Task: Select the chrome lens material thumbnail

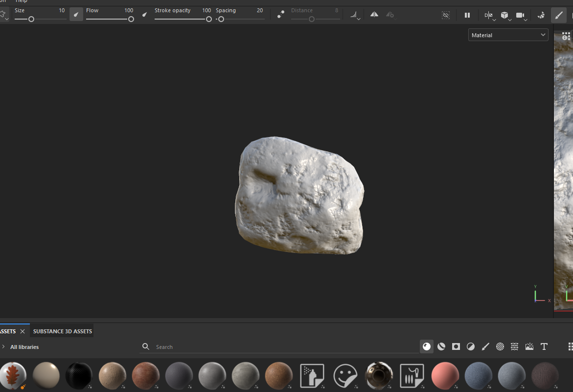Action: [x=379, y=375]
